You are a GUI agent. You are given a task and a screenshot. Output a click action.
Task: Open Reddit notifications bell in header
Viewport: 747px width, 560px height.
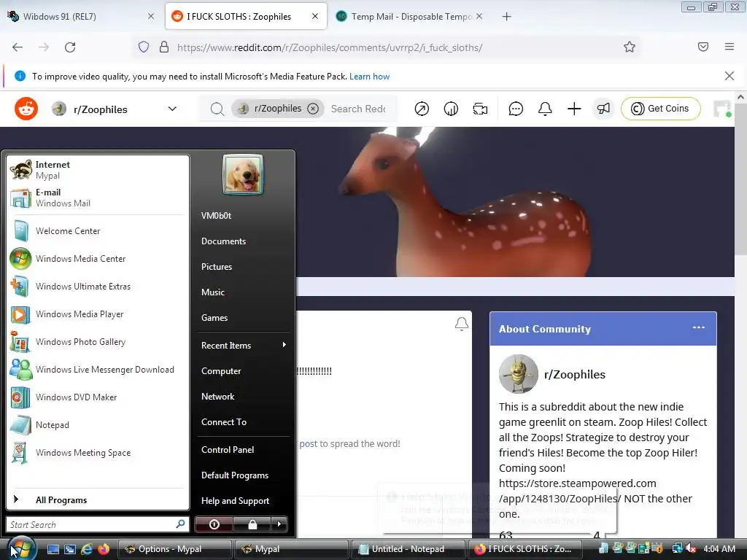tap(545, 109)
